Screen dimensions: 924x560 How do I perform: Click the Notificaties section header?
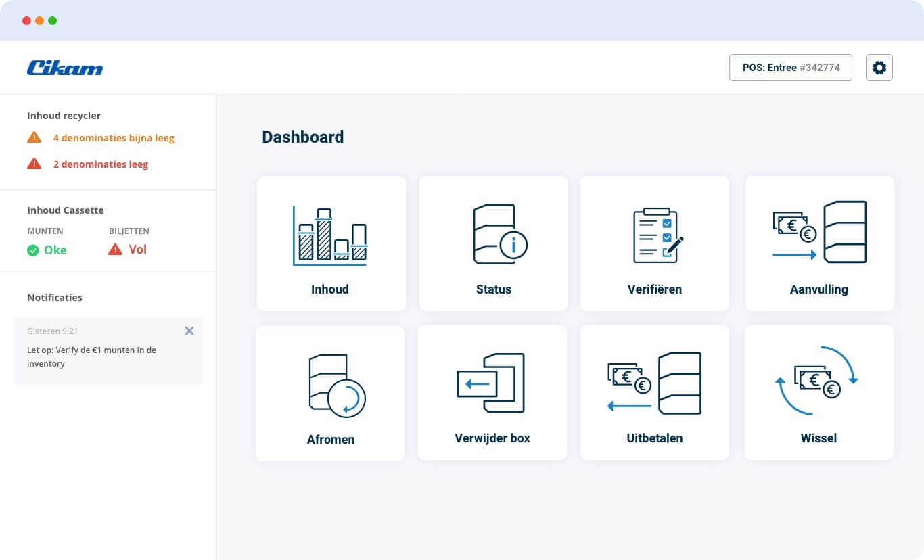[55, 298]
